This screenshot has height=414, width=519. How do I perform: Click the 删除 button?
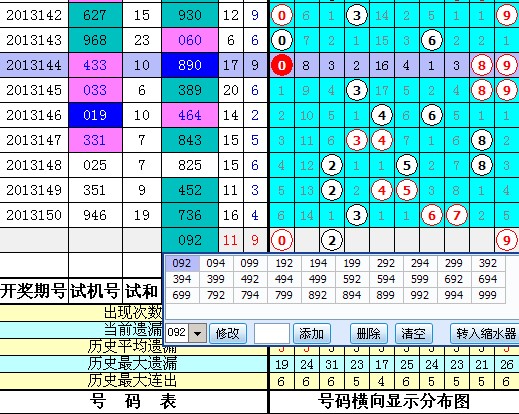click(x=369, y=333)
